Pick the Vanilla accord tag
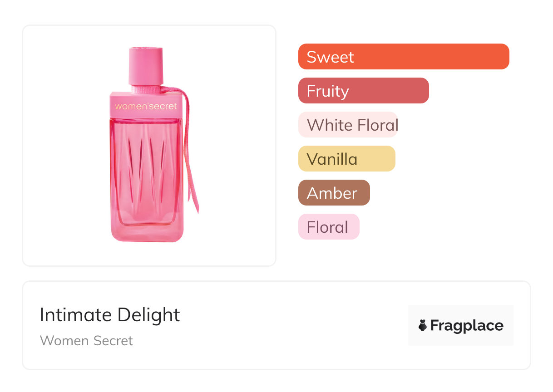This screenshot has width=553, height=392. click(x=346, y=159)
